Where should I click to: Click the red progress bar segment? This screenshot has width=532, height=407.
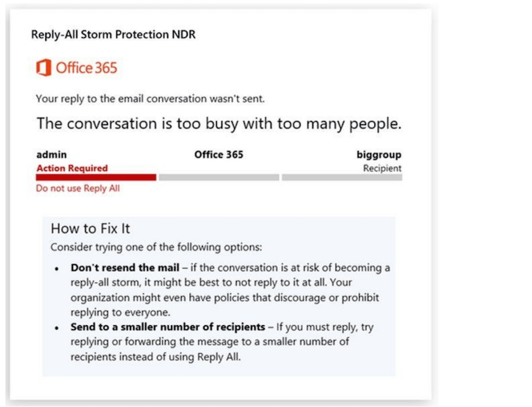[x=96, y=178]
